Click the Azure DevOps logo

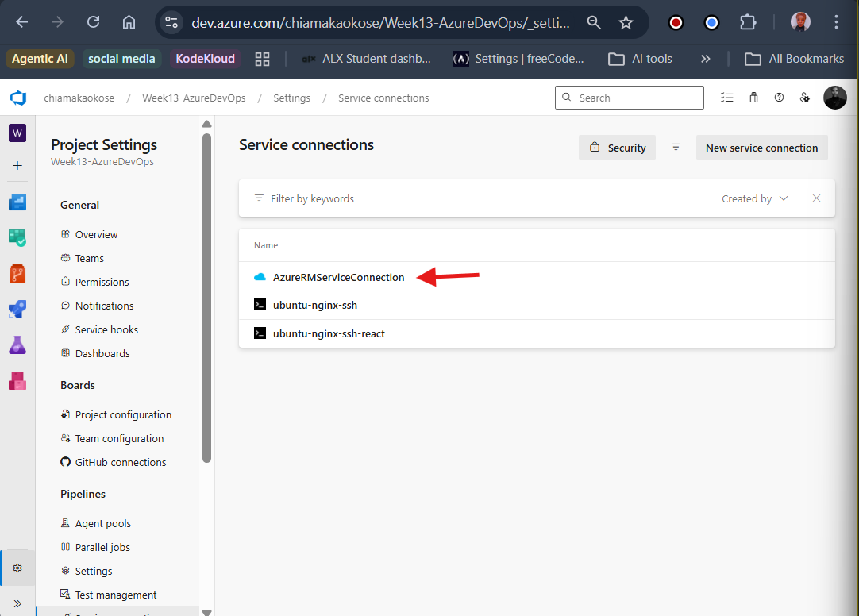click(18, 98)
